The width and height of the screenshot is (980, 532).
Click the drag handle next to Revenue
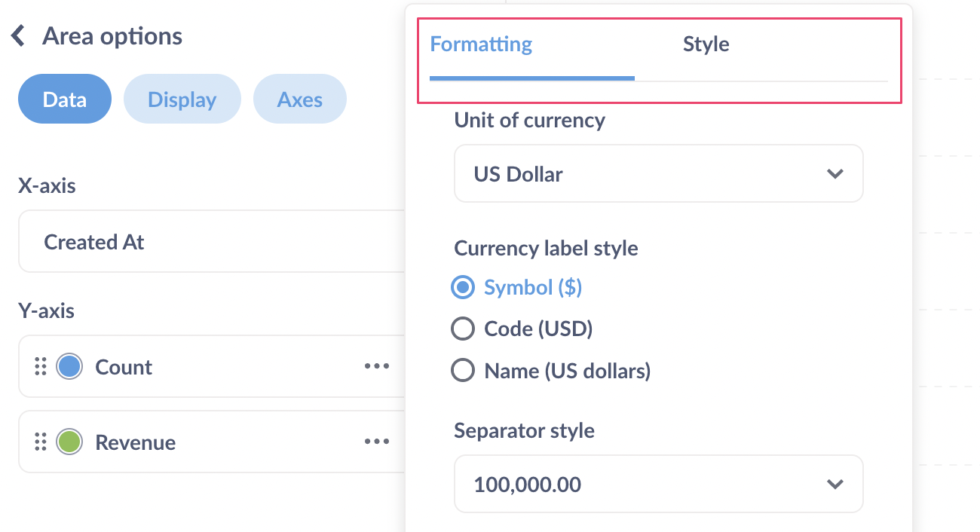click(x=41, y=442)
